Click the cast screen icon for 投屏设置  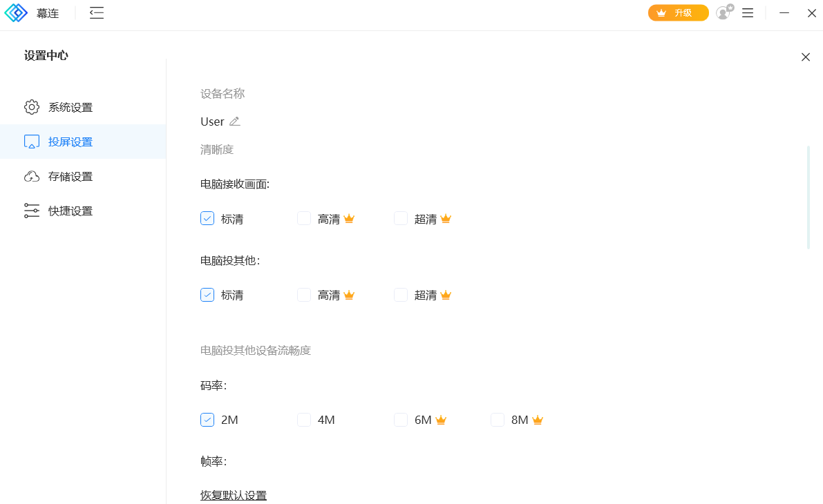click(x=32, y=142)
